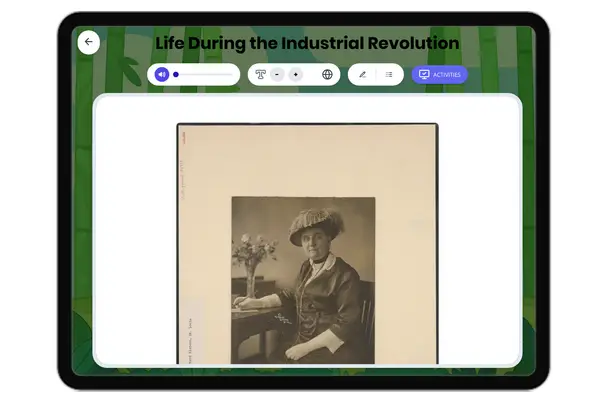Screen dimensions: 600x400
Task: Go back using the arrow button
Action: click(x=88, y=42)
